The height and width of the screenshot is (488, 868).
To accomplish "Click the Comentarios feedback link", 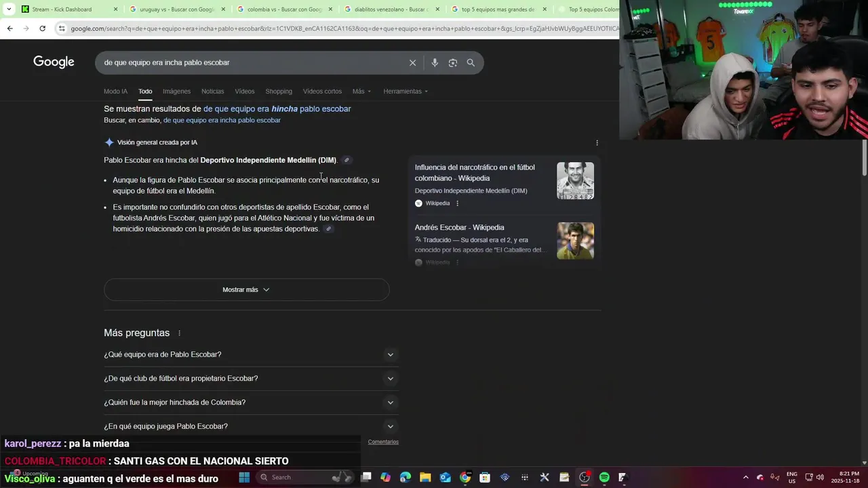I will 383,442.
